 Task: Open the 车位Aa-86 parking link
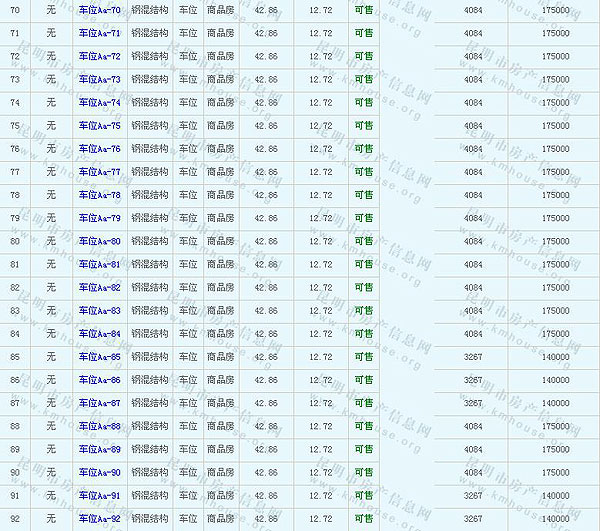[99, 380]
